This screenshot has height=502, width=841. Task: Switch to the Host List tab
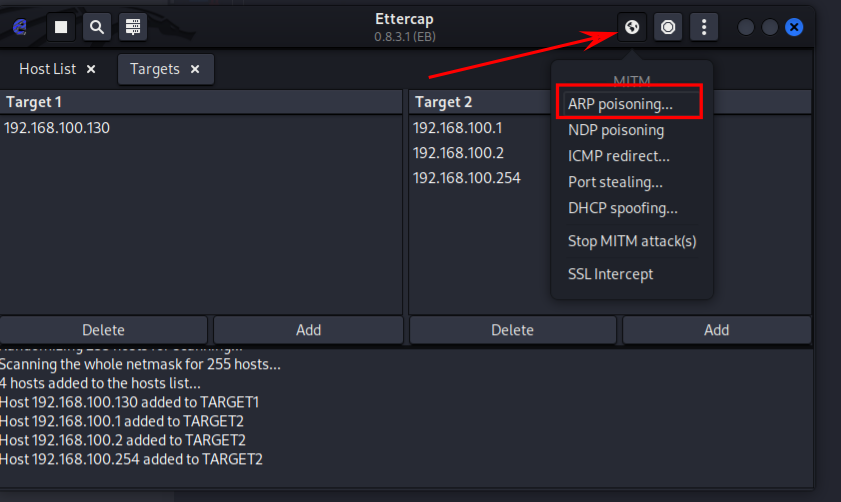pos(48,69)
